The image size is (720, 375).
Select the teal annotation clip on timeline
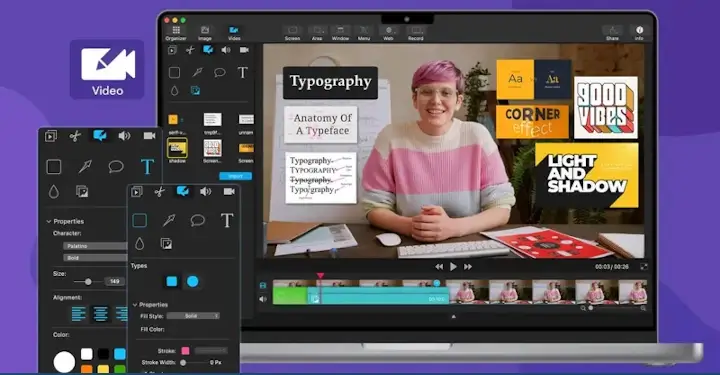pyautogui.click(x=378, y=296)
